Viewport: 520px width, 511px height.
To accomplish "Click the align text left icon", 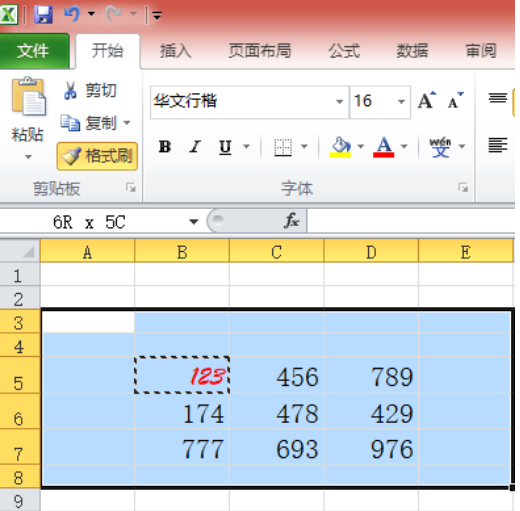I will (x=498, y=145).
